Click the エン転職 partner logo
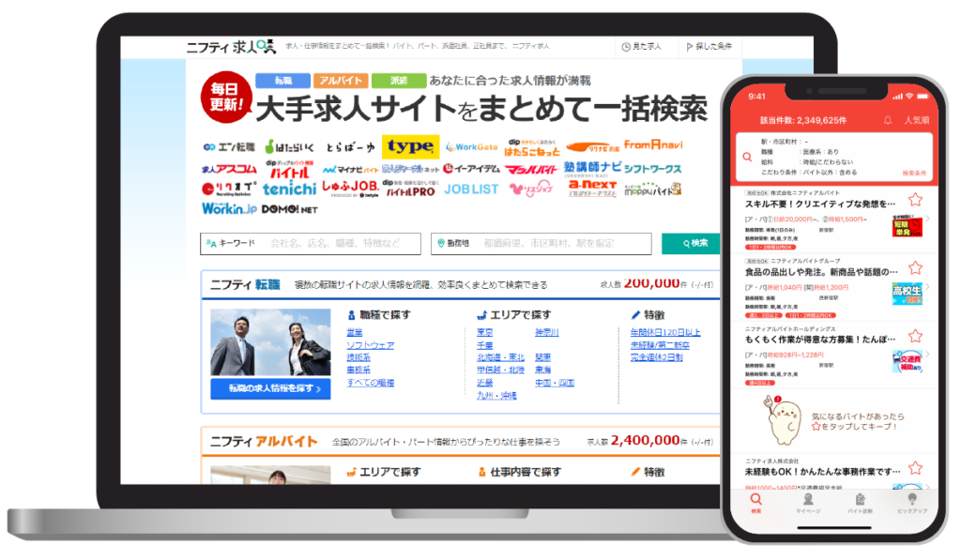This screenshot has width=961, height=560. tap(229, 147)
